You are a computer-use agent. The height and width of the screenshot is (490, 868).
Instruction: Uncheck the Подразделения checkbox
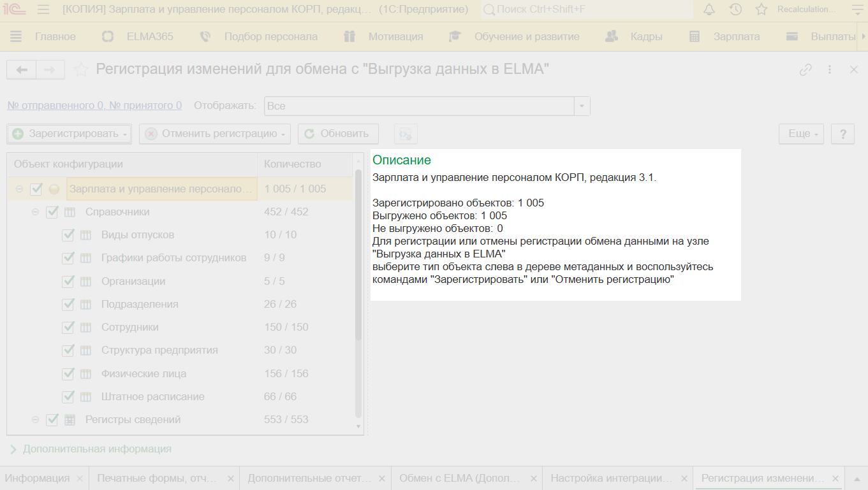(68, 305)
